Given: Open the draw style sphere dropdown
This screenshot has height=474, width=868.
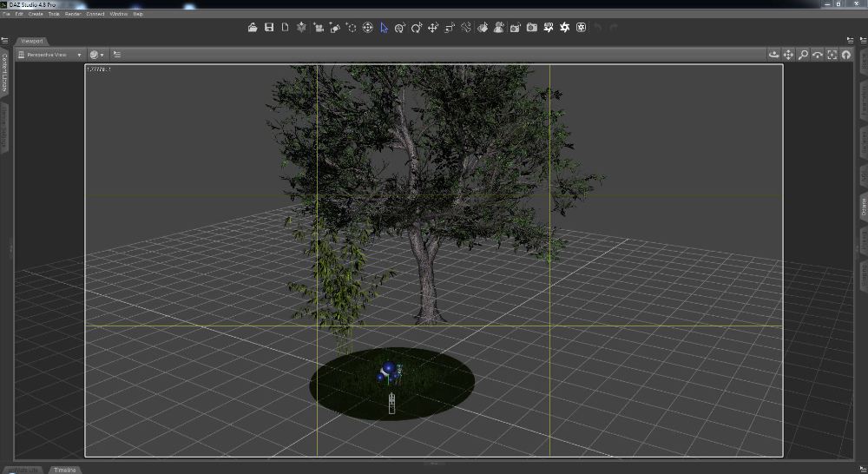Looking at the screenshot, I should point(96,55).
